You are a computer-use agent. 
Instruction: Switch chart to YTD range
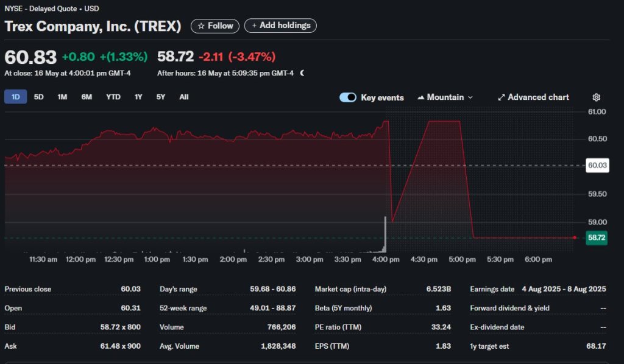pyautogui.click(x=113, y=97)
